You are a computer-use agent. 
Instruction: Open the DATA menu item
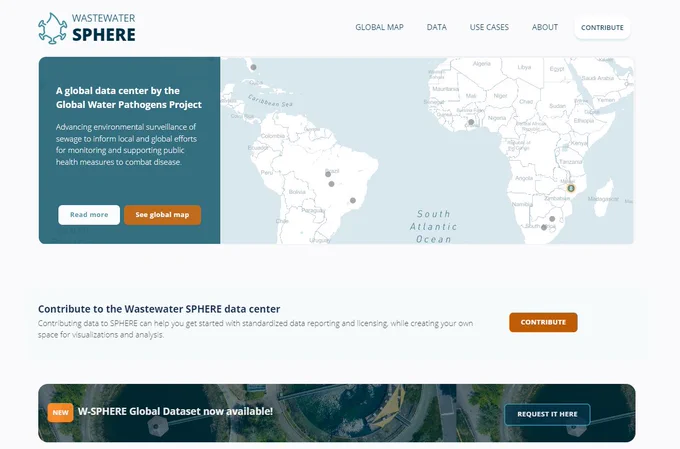pos(436,27)
